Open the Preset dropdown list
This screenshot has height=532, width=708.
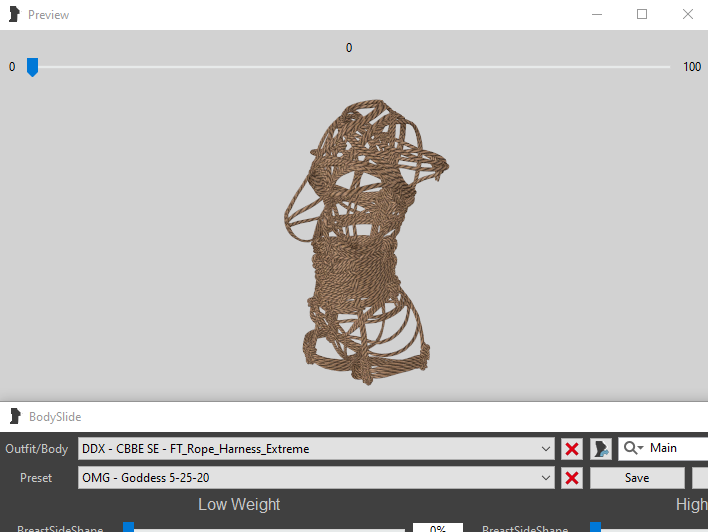(x=545, y=478)
